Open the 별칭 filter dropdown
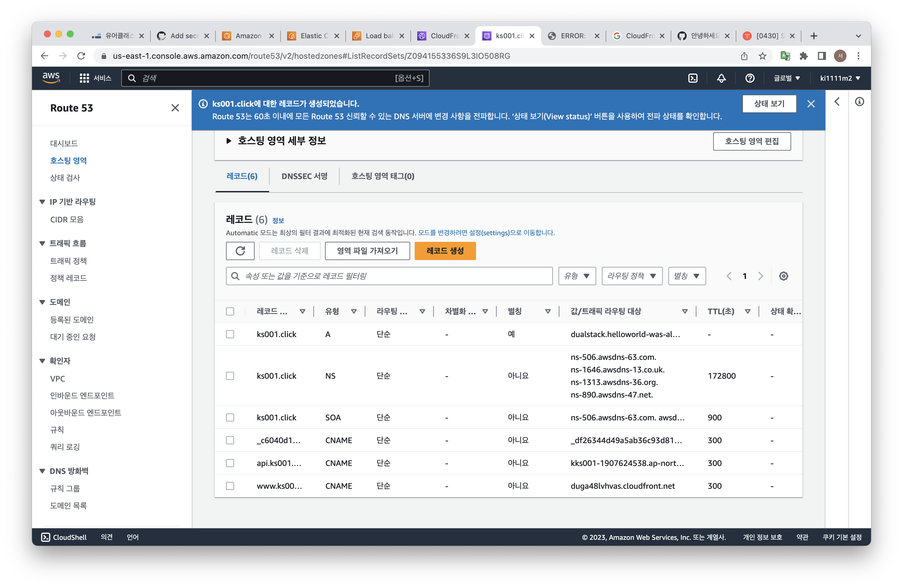The image size is (903, 588). [687, 276]
